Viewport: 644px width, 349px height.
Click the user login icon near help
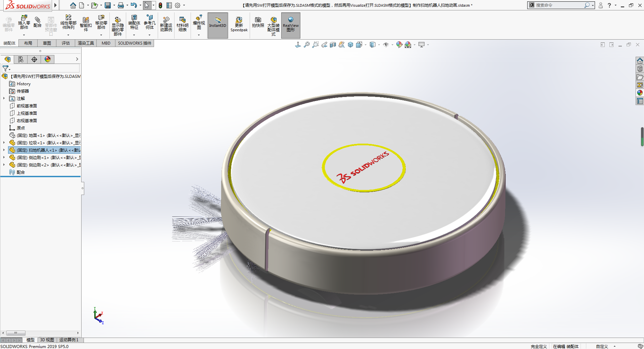point(601,5)
